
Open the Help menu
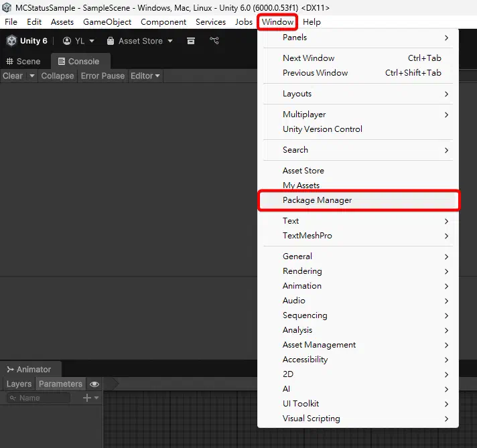coord(312,22)
